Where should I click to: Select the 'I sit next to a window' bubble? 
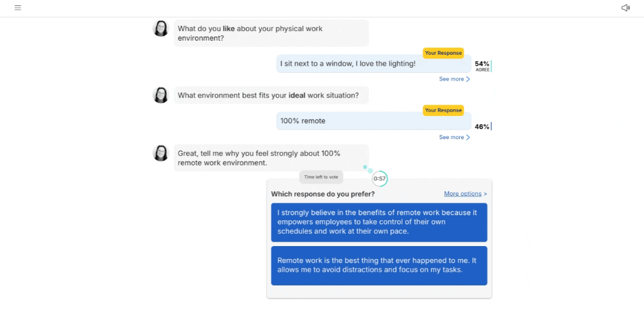pos(374,64)
